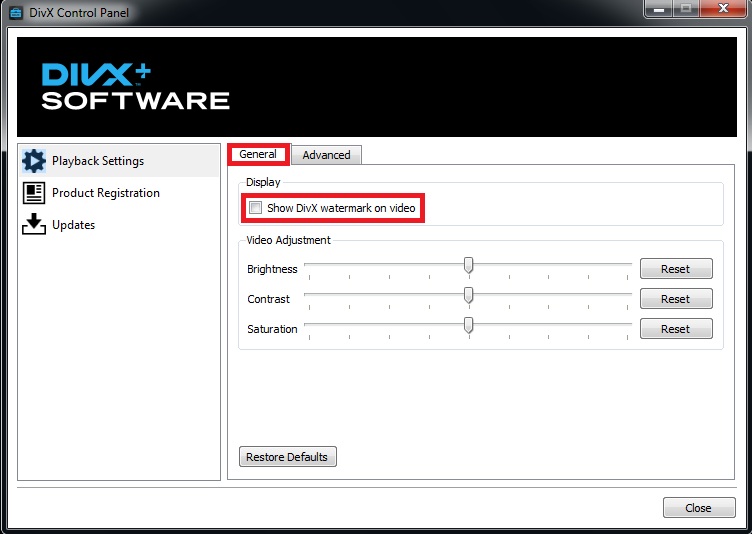Reset the Saturation value
Viewport: 752px width, 534px height.
(676, 329)
